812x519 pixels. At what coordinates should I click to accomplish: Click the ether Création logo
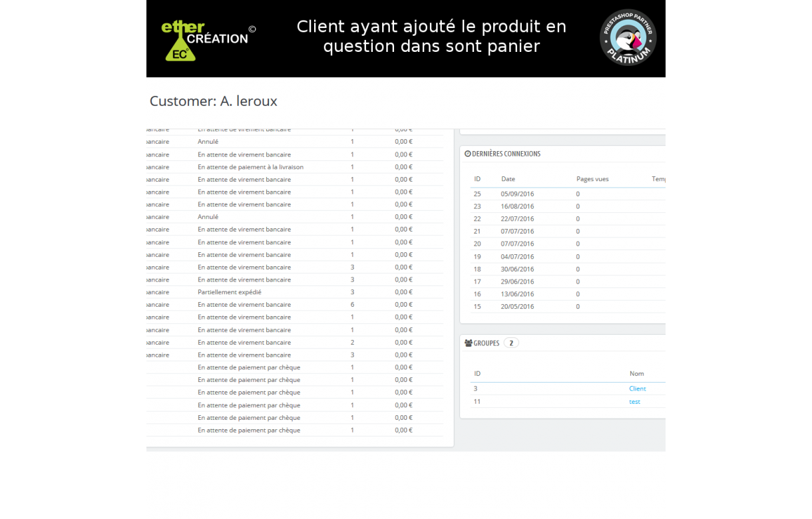[x=205, y=40]
